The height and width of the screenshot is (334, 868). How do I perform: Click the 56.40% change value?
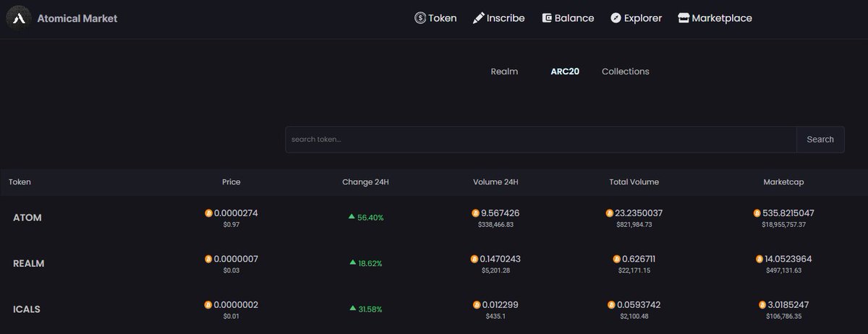coord(370,218)
